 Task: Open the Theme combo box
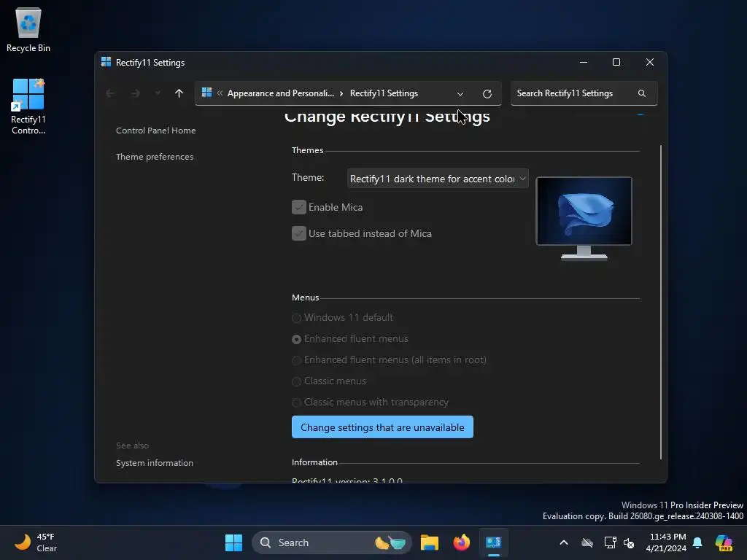coord(438,179)
